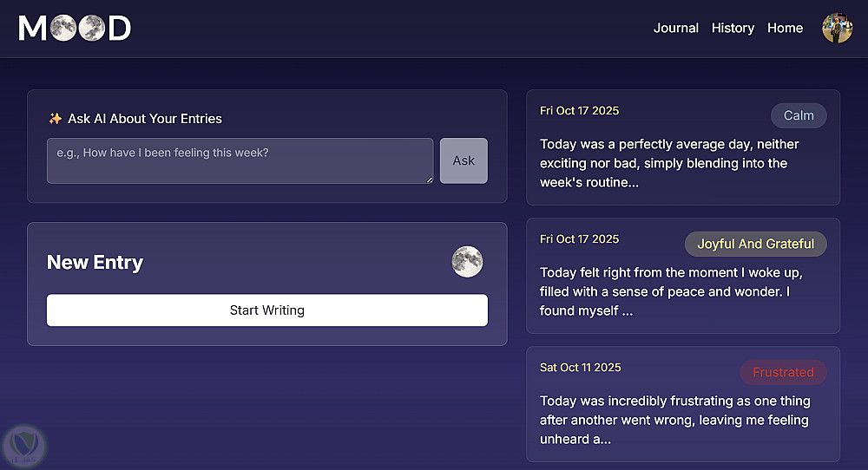Click the sparkles icon beside Ask AI

(x=56, y=119)
